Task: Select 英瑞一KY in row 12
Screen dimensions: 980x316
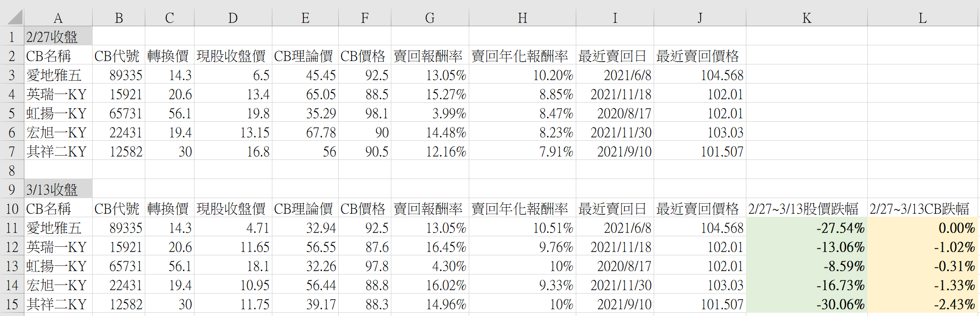Action: 58,247
